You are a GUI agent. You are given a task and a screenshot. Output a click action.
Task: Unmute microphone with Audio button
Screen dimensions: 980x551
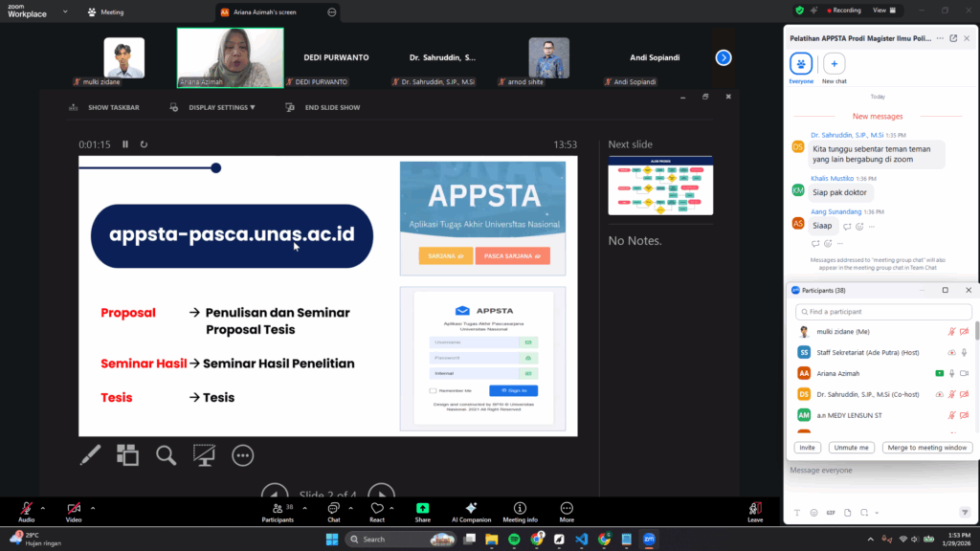26,512
